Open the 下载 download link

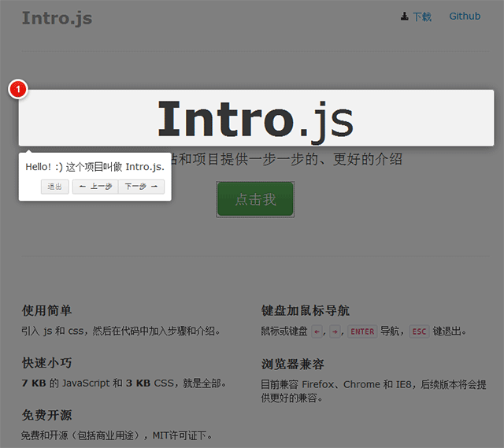point(422,17)
